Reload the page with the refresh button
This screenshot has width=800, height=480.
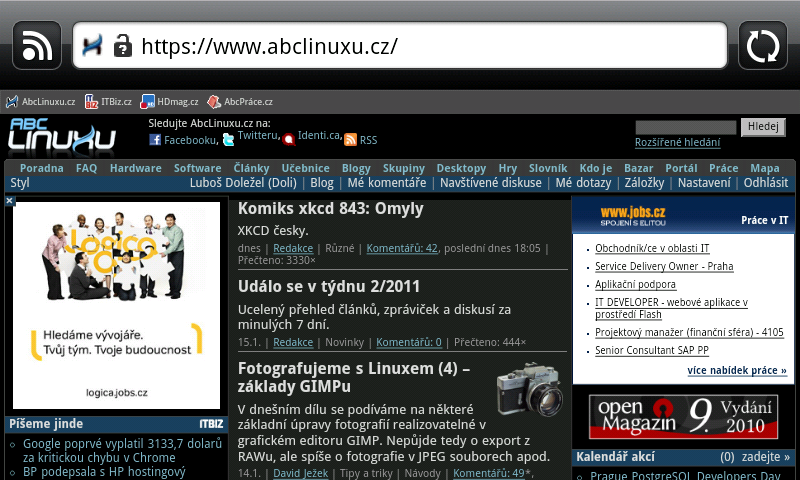tap(763, 45)
